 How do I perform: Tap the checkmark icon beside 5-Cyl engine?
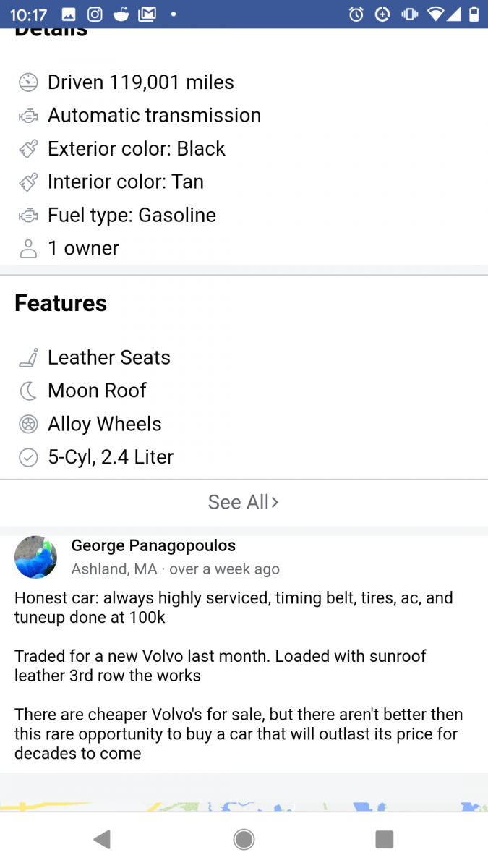click(27, 457)
